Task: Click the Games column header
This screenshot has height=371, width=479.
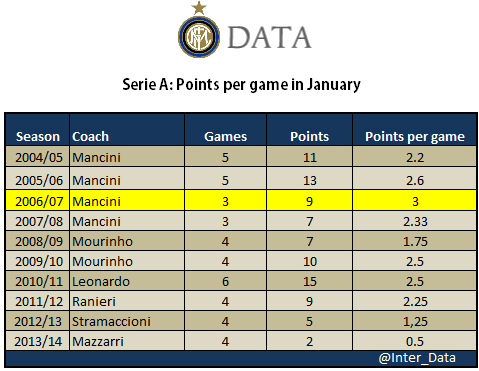Action: [226, 137]
